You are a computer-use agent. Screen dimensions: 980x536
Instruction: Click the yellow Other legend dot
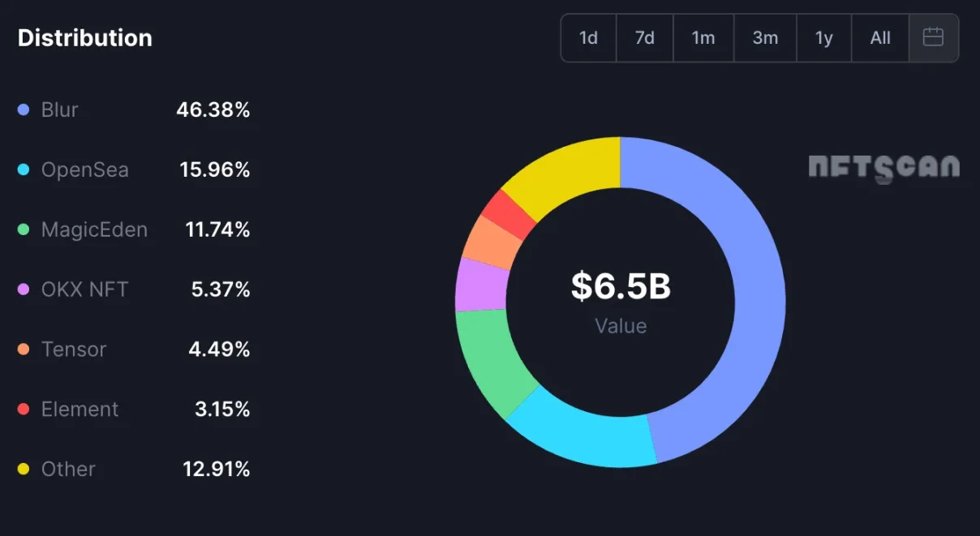[x=24, y=470]
